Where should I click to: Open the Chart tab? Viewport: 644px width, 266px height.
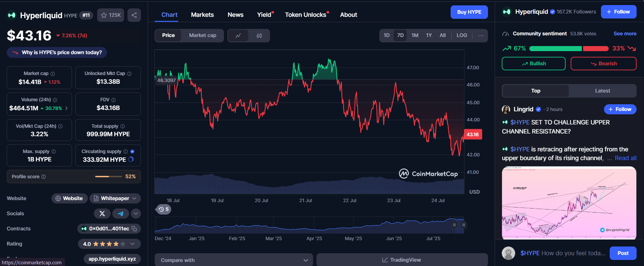[169, 15]
